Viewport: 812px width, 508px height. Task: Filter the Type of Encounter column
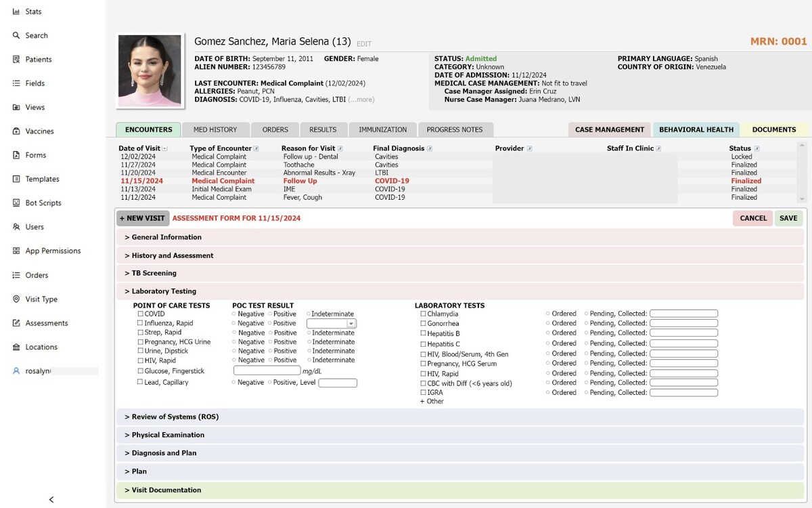point(256,148)
